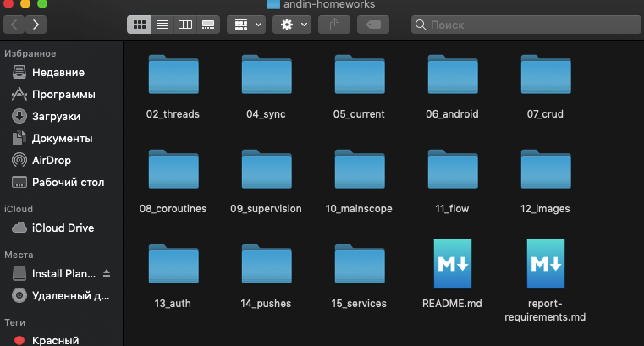Viewport: 644px width, 346px height.
Task: Select the report-requirements.md file icon
Action: 546,264
